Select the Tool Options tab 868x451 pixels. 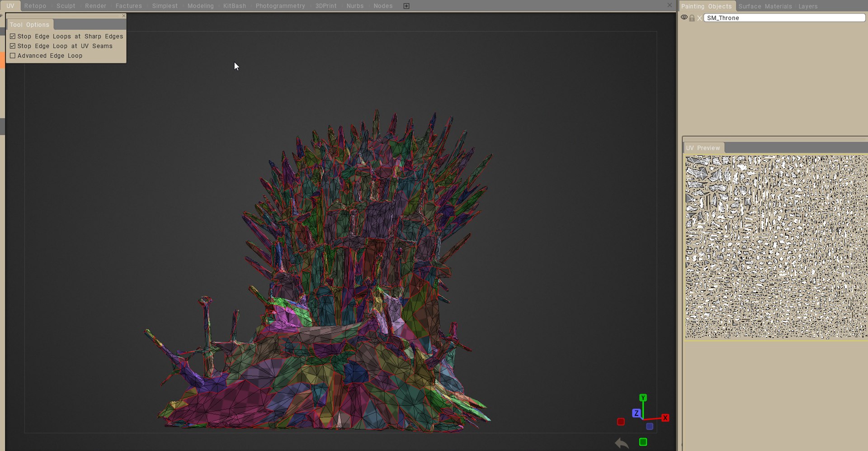pyautogui.click(x=29, y=25)
